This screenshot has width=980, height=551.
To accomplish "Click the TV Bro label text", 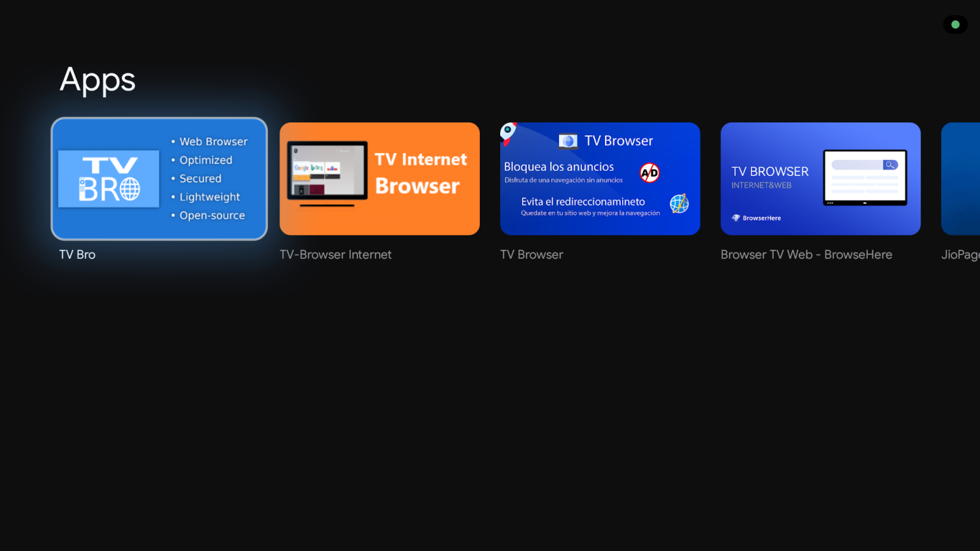I will [x=77, y=254].
